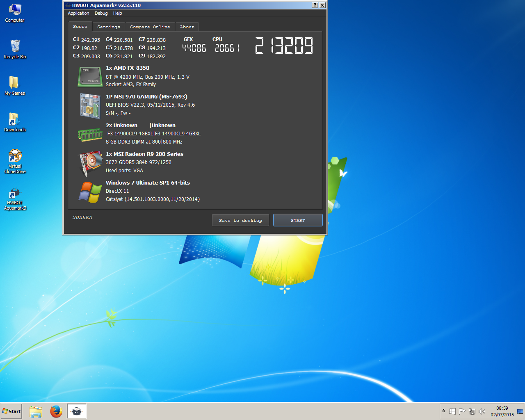Switch to the About tab

tap(187, 27)
